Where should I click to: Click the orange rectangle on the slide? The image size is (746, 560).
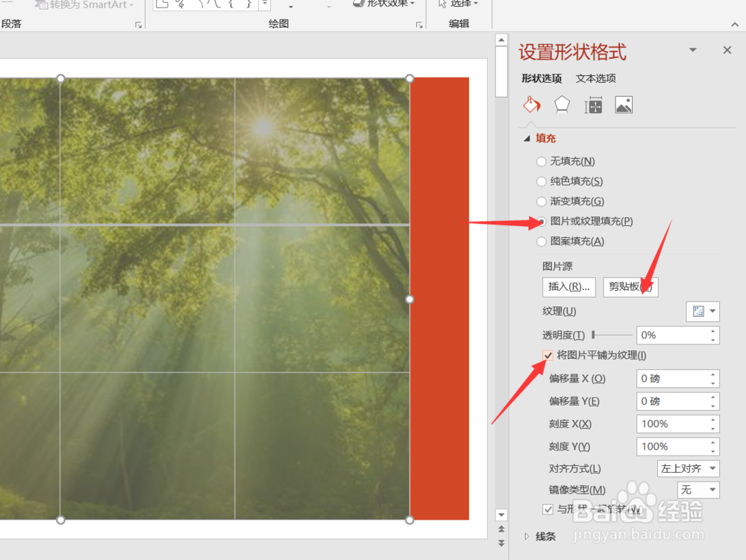coord(439,298)
